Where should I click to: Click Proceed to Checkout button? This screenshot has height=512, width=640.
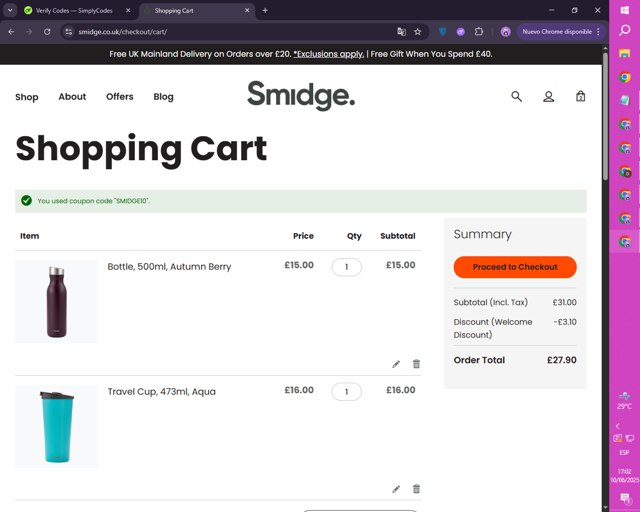tap(515, 267)
